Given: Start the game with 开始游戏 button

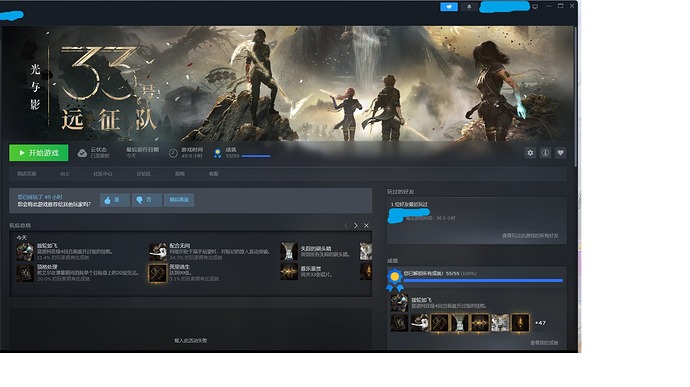Looking at the screenshot, I should coord(39,153).
